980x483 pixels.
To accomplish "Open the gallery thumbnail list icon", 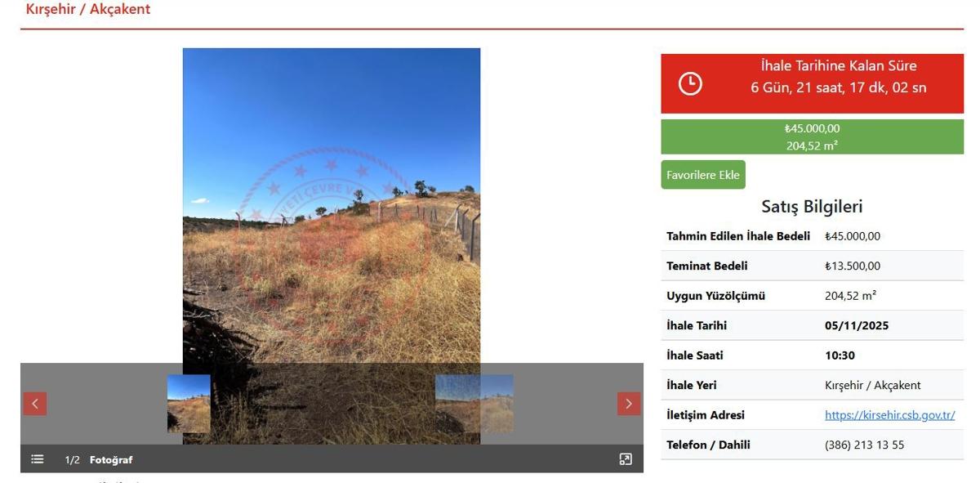I will (x=38, y=459).
